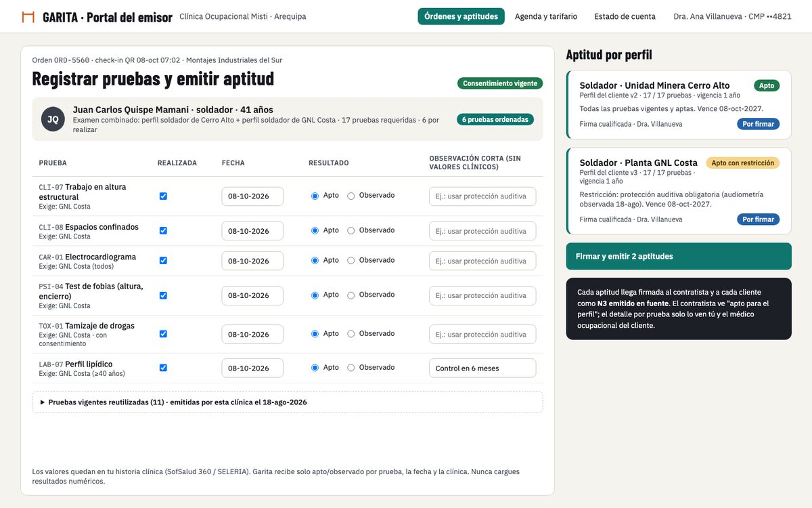Click the REALIZADA column header
This screenshot has height=508, width=812.
click(177, 163)
